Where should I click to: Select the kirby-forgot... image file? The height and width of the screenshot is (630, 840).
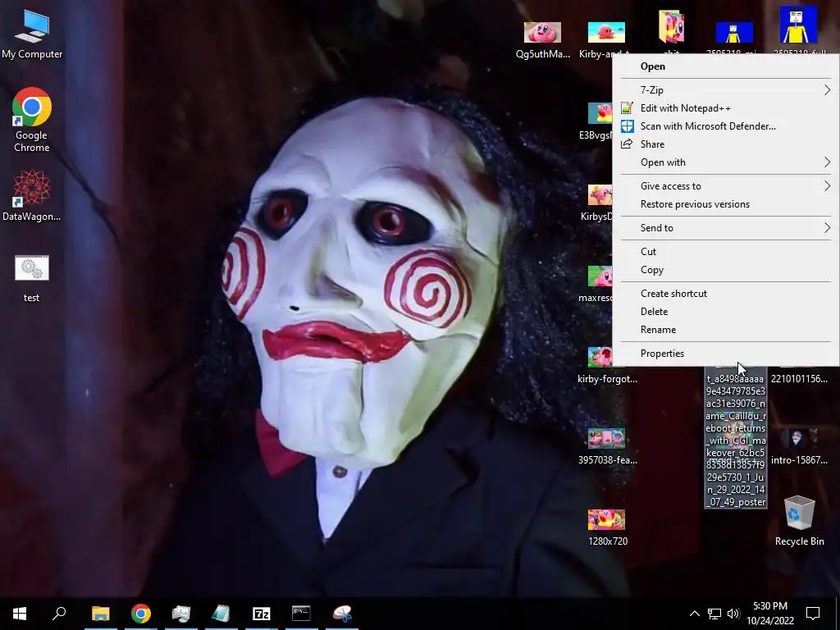pyautogui.click(x=607, y=365)
